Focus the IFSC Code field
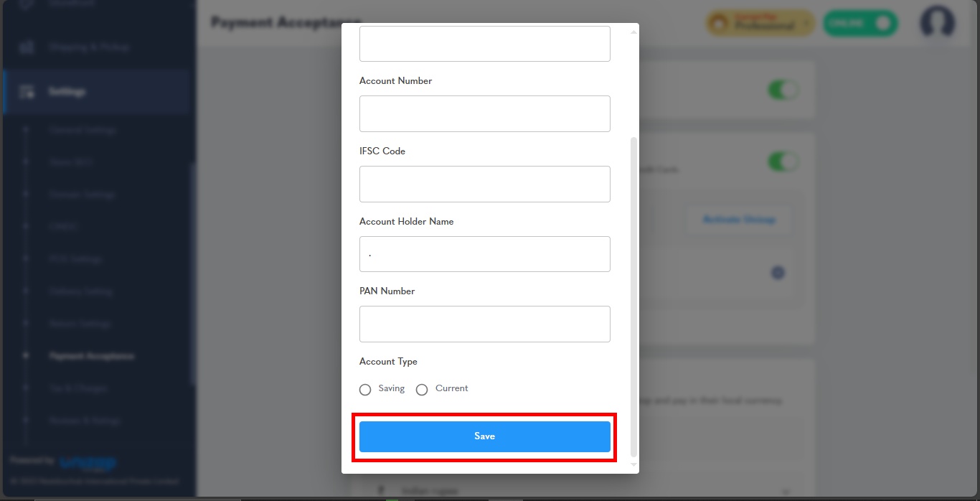 (x=485, y=184)
